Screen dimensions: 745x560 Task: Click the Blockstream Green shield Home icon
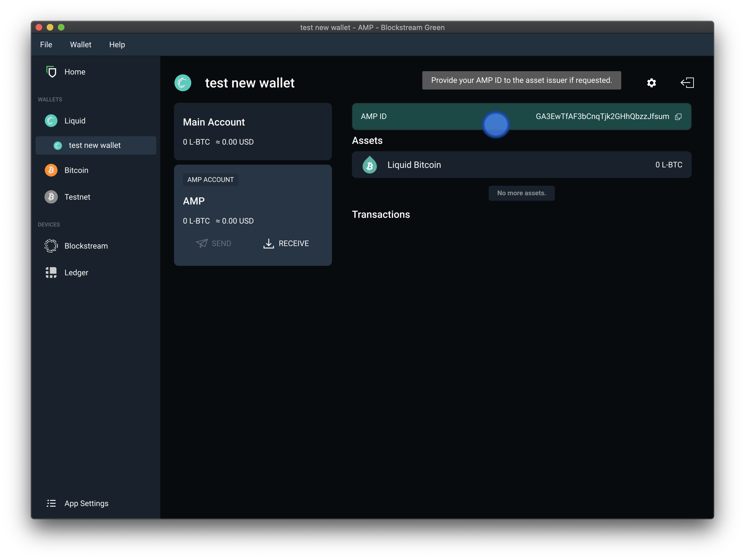click(x=51, y=72)
